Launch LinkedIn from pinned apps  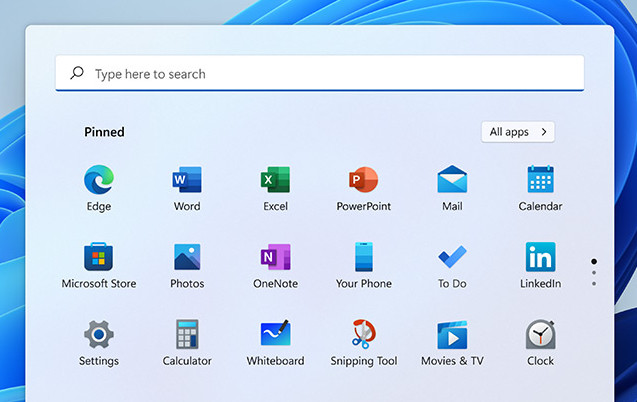pyautogui.click(x=540, y=257)
